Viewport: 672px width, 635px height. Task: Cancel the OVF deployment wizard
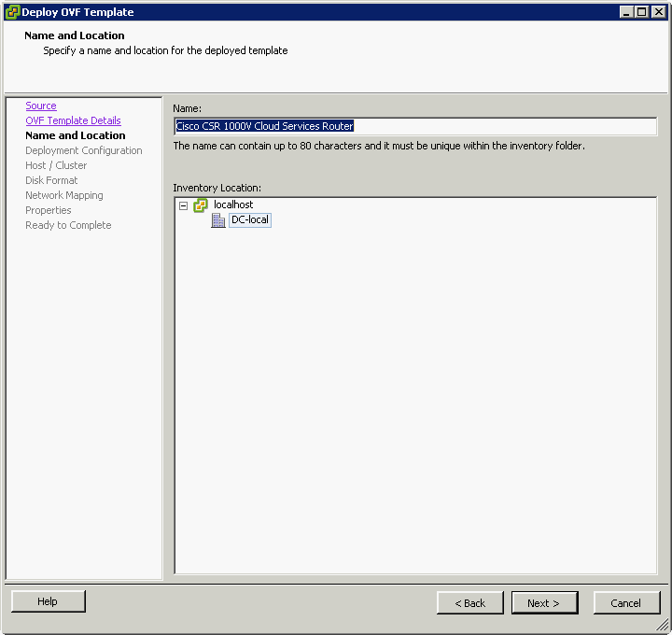626,603
